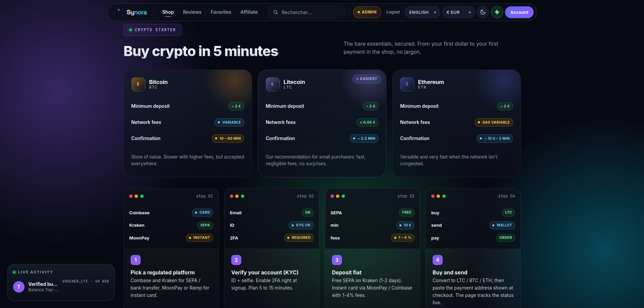The image size is (644, 308).
Task: Click the SEPA FREE tag
Action: [x=406, y=213]
